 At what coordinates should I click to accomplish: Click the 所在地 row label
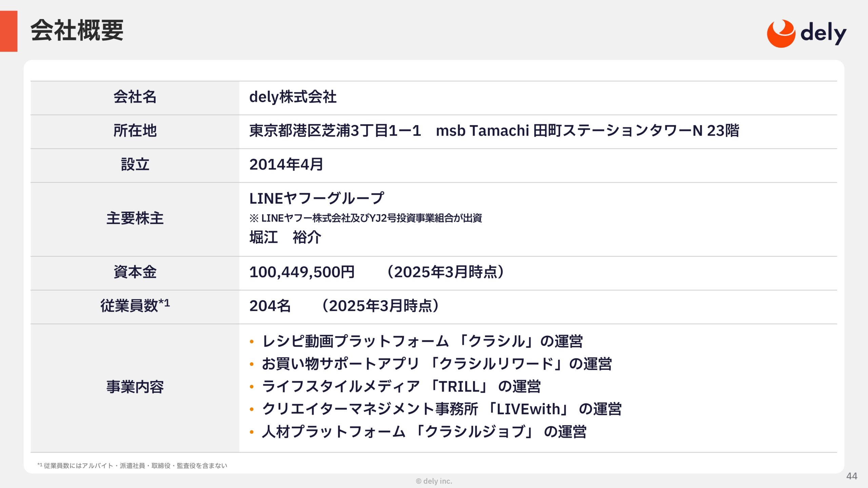(x=135, y=131)
